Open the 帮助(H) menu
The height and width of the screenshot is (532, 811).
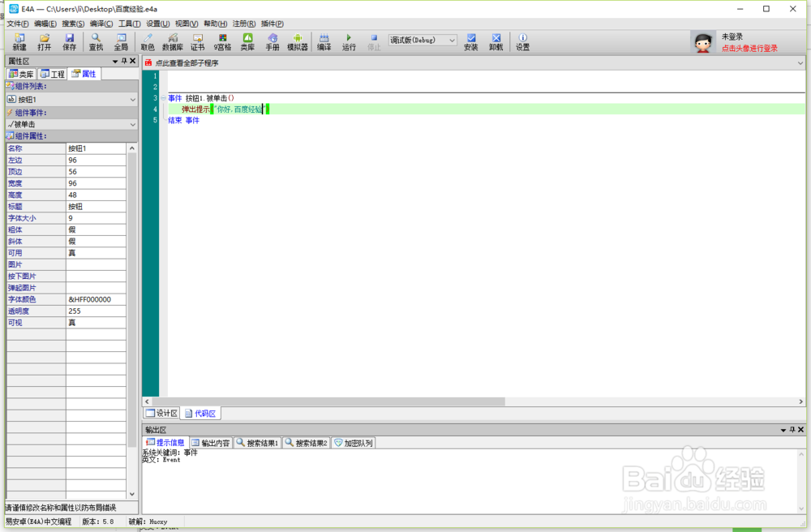215,24
